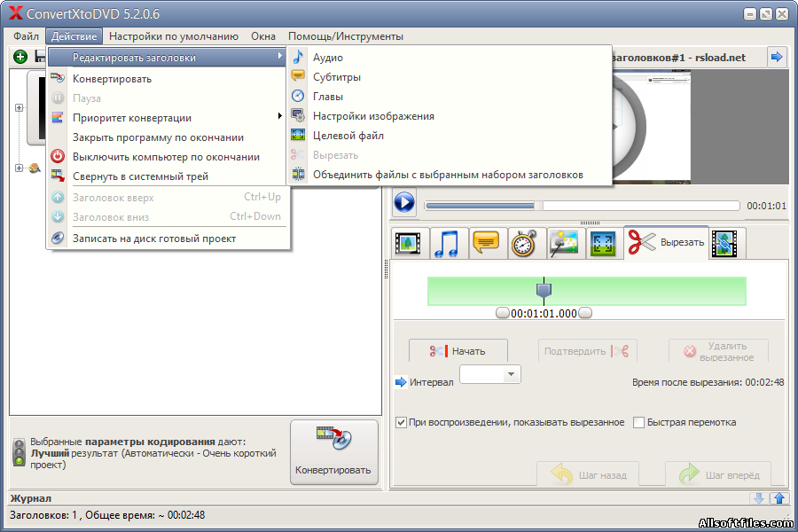Click the Субтитры bubble icon in submenu

298,76
